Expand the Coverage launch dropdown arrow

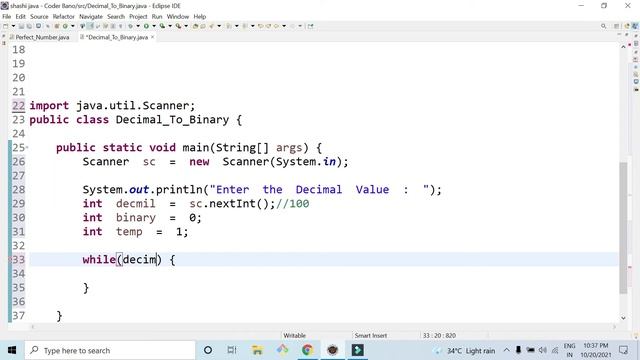point(170,26)
